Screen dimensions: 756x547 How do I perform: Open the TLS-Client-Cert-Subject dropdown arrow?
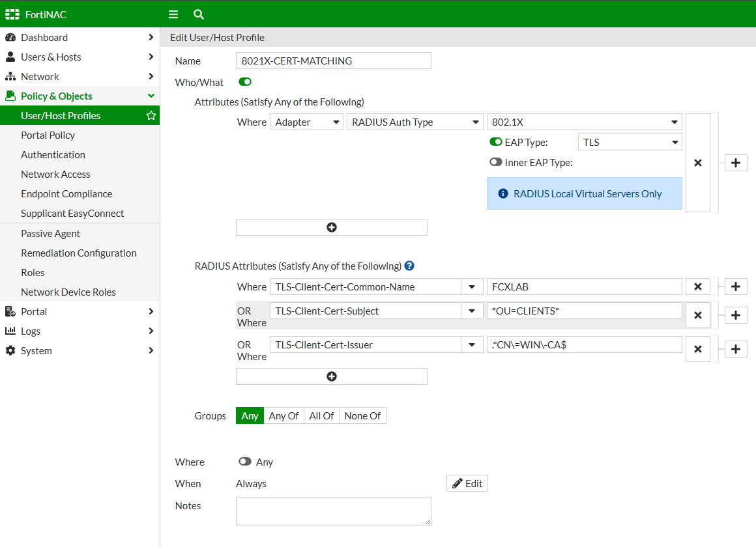click(472, 311)
